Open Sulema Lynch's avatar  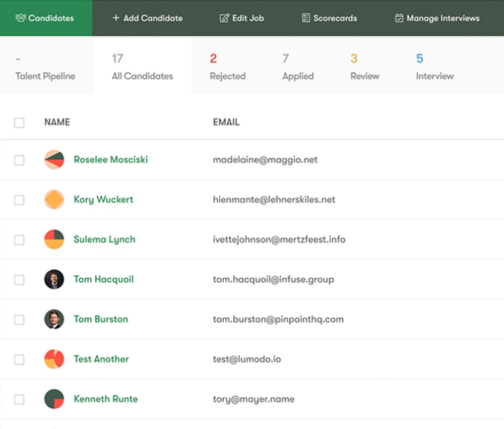click(54, 239)
